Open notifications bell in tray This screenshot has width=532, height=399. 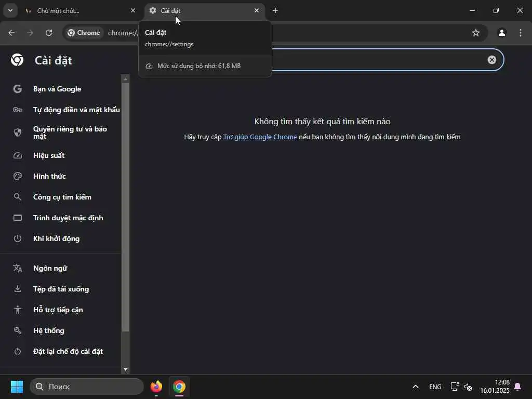pyautogui.click(x=518, y=387)
